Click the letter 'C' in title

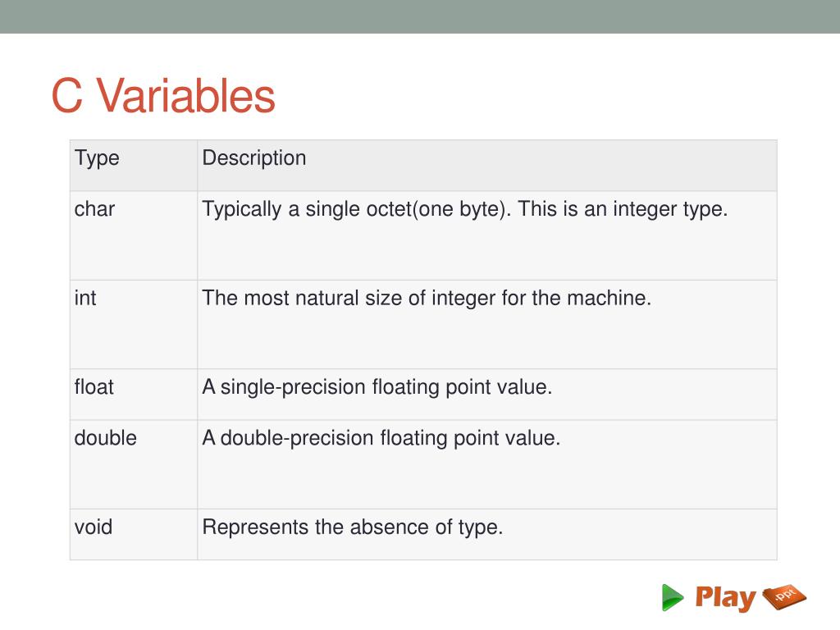point(67,96)
